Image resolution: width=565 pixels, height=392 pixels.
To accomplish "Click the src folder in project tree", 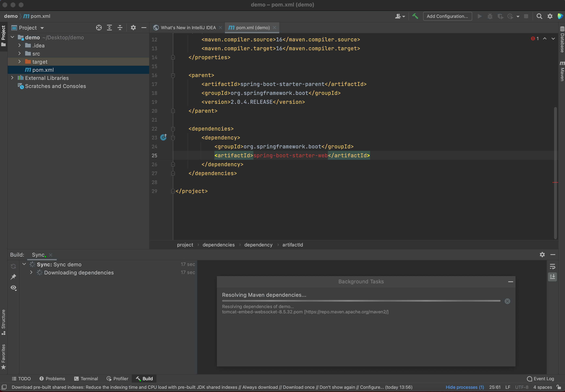I will (36, 54).
